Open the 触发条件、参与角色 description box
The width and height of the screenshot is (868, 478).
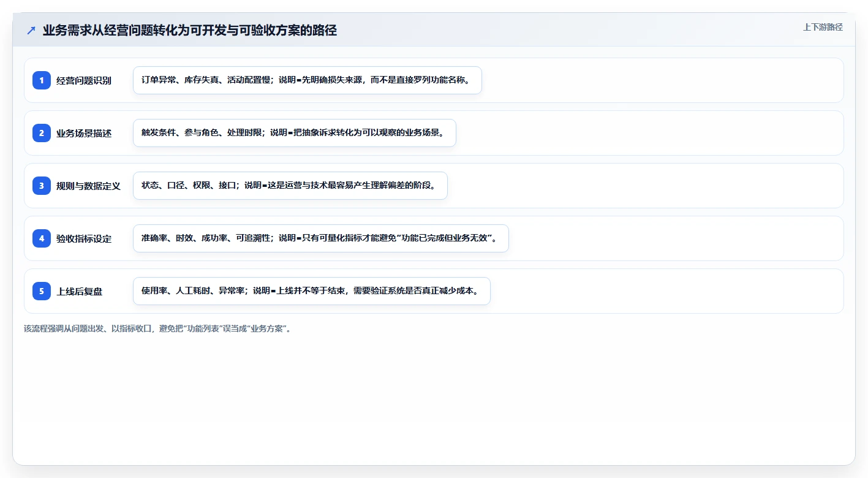click(x=295, y=133)
